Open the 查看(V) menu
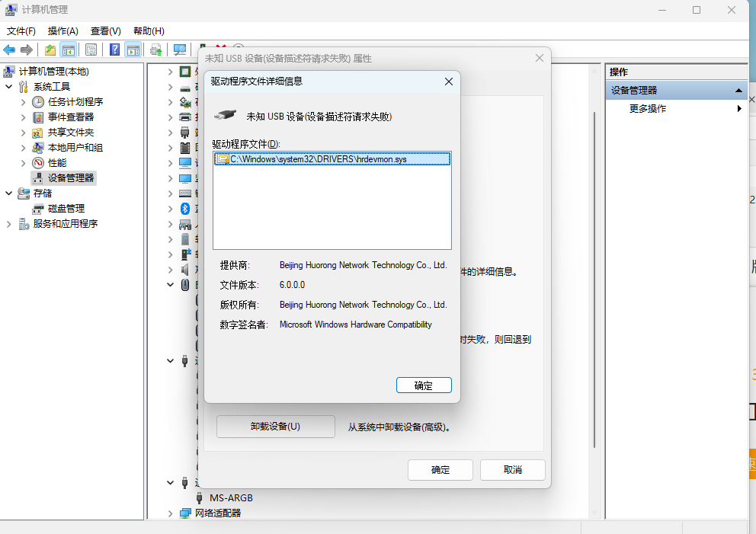This screenshot has height=534, width=756. [105, 31]
